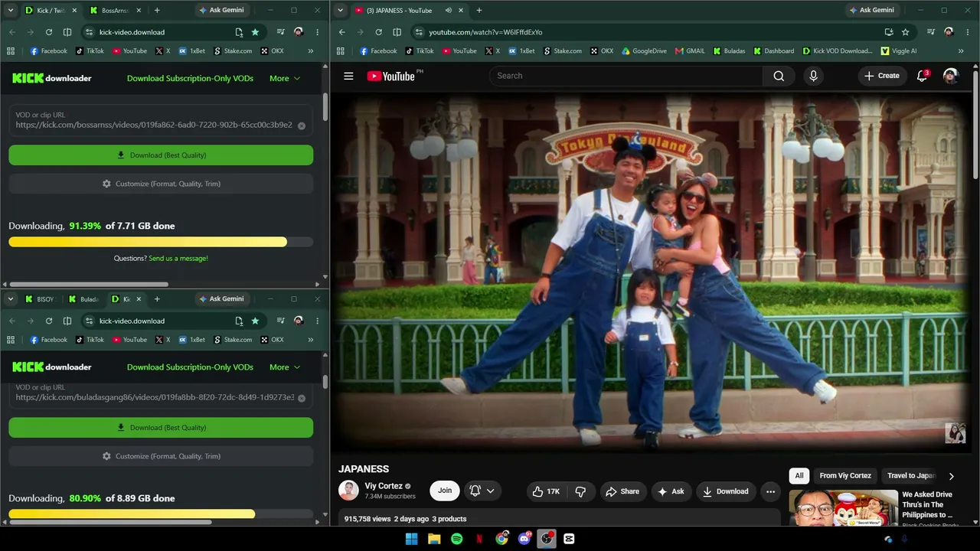Select the Travel to Japan chip
Viewport: 980px width, 551px height.
[911, 476]
